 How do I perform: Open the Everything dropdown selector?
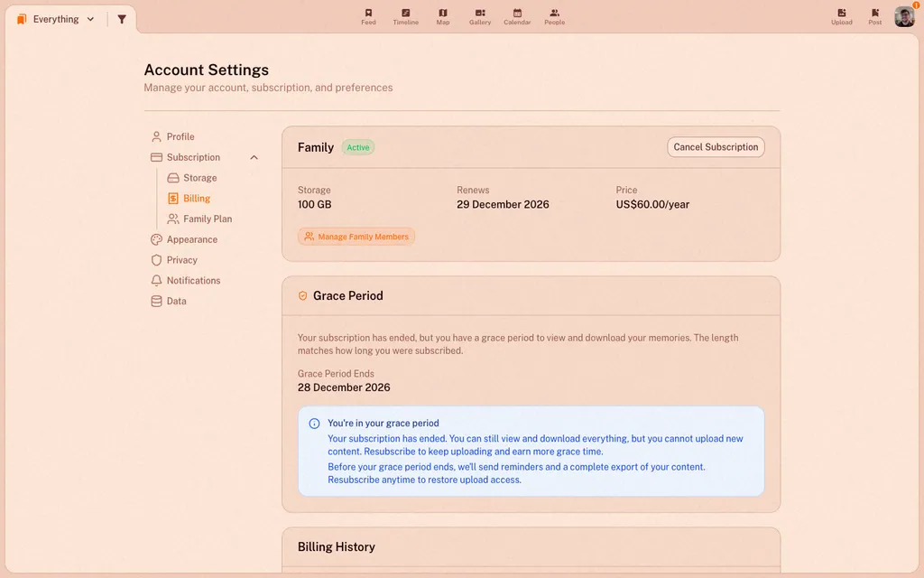56,19
